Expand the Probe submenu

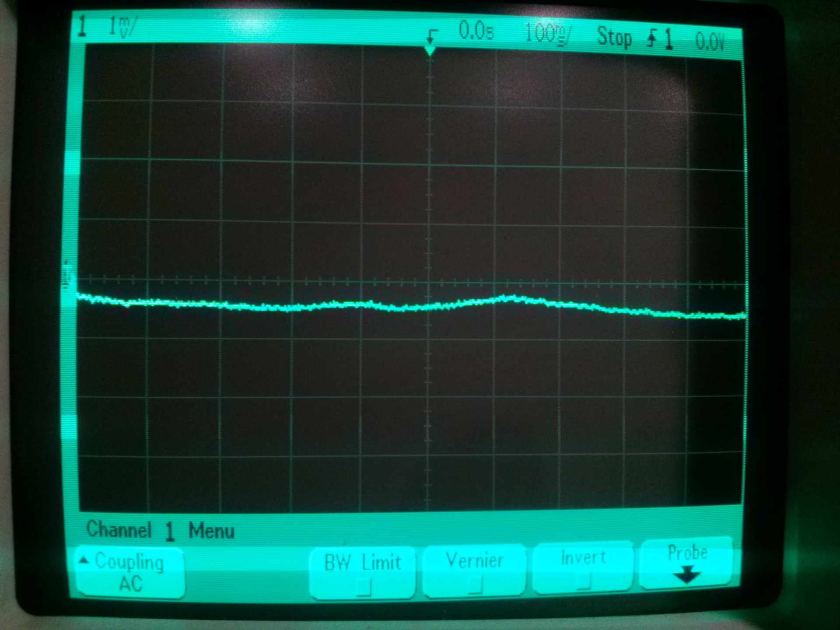[686, 563]
